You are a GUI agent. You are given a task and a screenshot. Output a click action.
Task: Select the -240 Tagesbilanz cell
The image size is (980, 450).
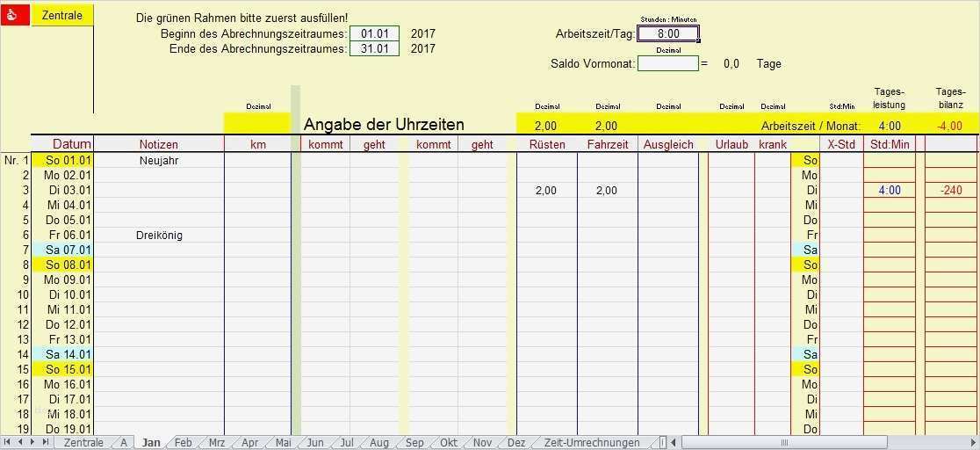coord(951,190)
